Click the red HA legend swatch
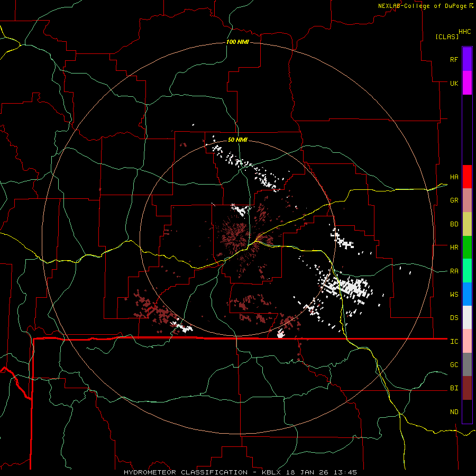This screenshot has width=476, height=476. [467, 177]
